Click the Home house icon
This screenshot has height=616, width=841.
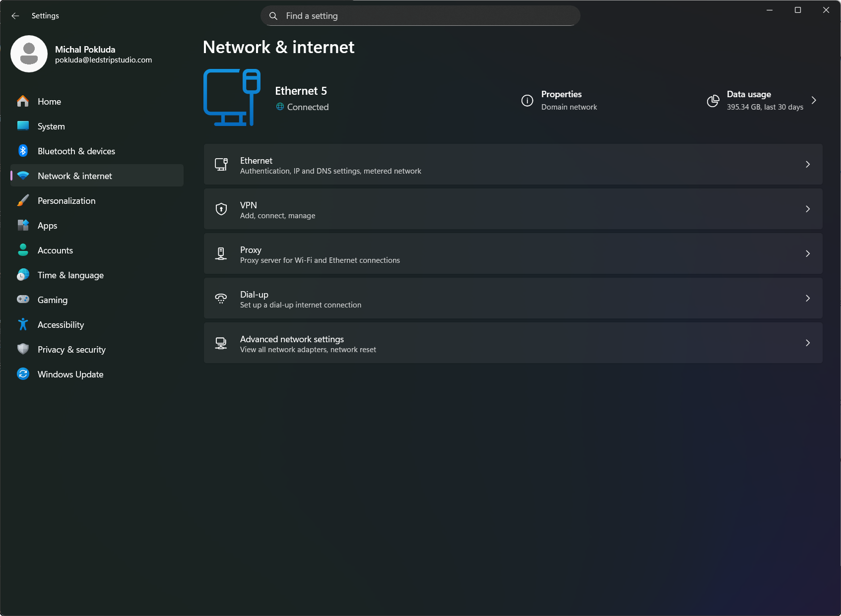pos(23,101)
